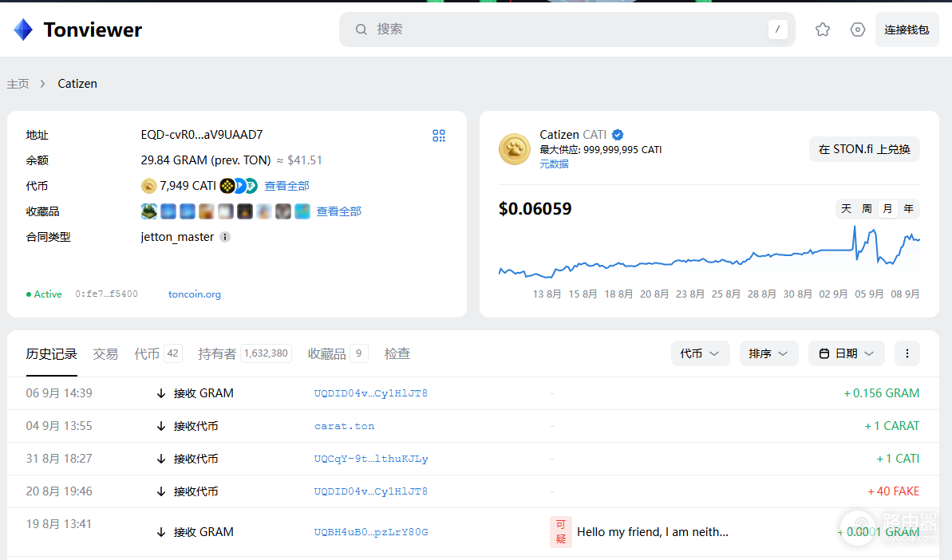This screenshot has width=952, height=560.
Task: Open UQDID04v address on 20 8月 row
Action: point(371,491)
